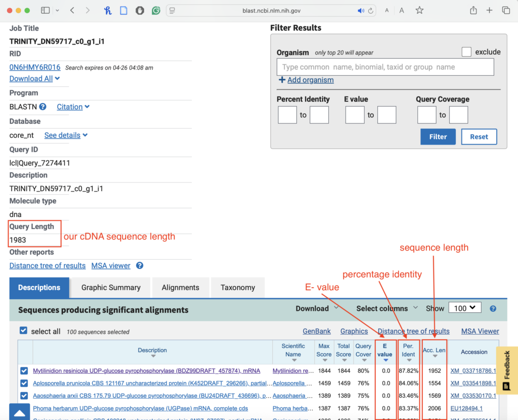Screen dimensions: 518x420
Task: Open a new tab with plus icon
Action: 489,10
